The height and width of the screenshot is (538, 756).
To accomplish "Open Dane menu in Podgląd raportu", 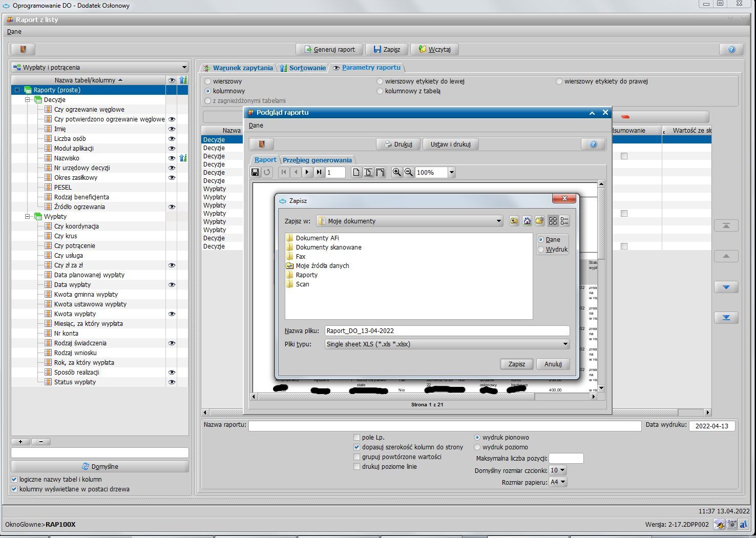I will pyautogui.click(x=256, y=125).
